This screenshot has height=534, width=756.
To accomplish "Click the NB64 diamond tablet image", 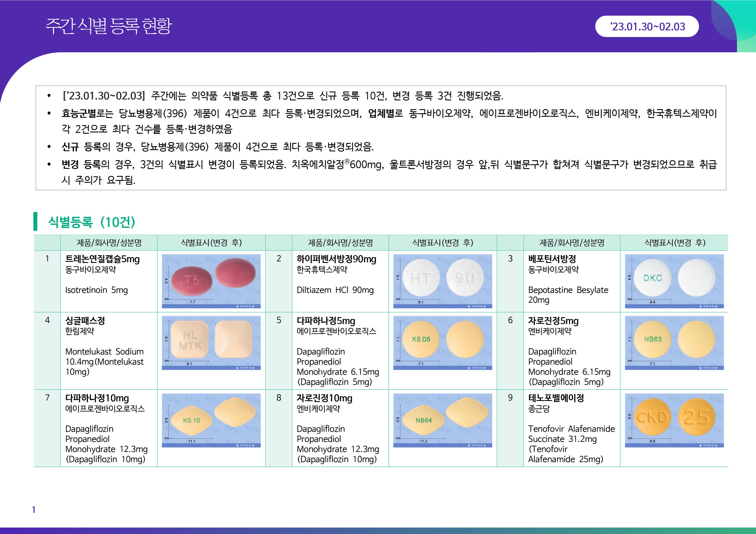I will (442, 420).
